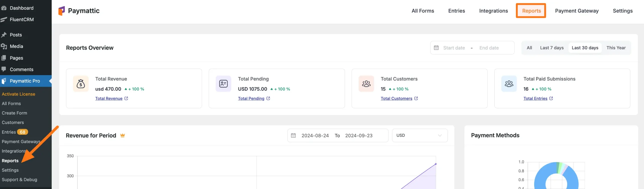Select the Reports top navigation tab
This screenshot has width=644, height=189.
(531, 11)
